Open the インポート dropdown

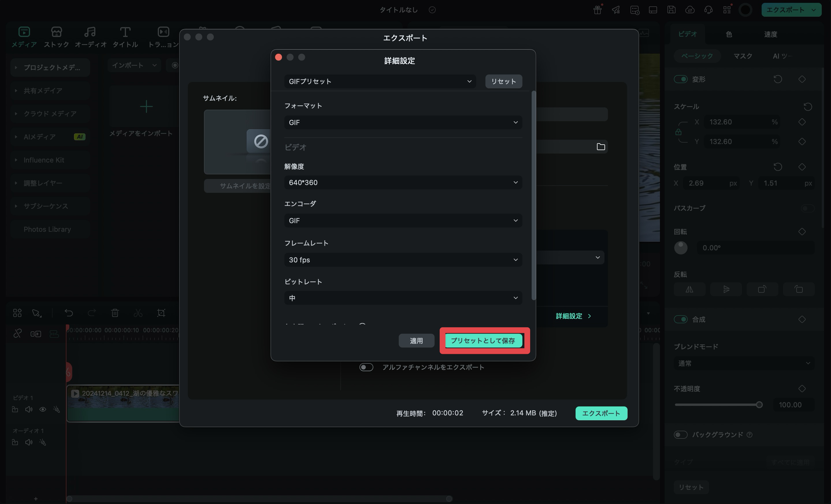tap(134, 65)
